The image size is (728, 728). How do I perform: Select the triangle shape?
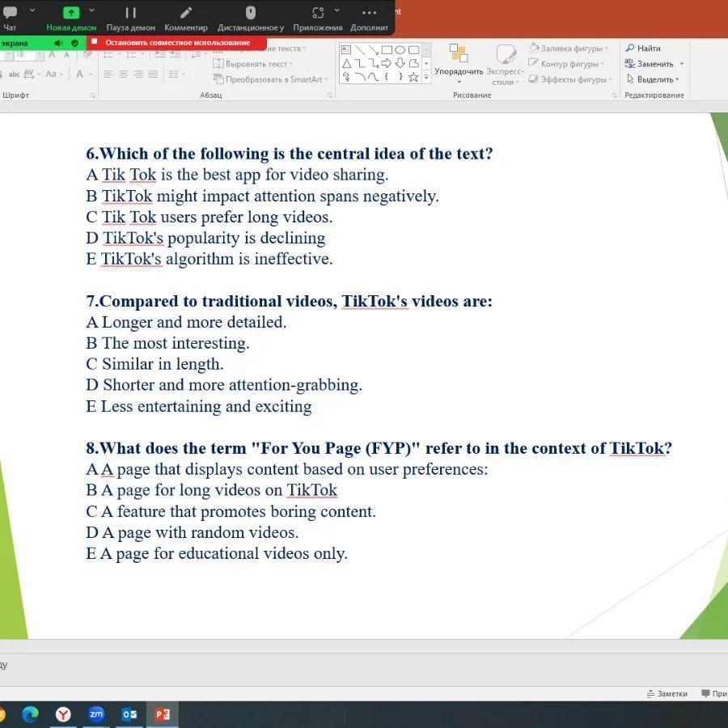pyautogui.click(x=346, y=63)
